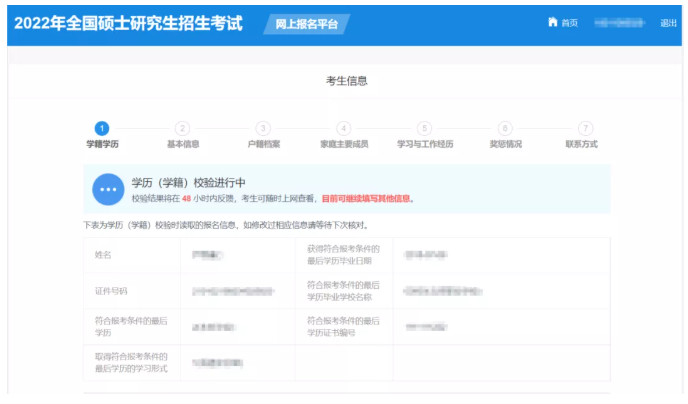
Task: Click step 7 circle 联系方式
Action: coord(585,129)
